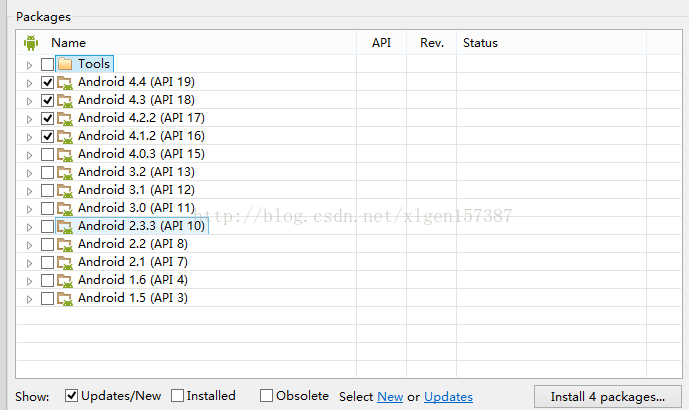Expand the Android 4.2.2 (API 17) node
This screenshot has width=689, height=410.
(x=29, y=119)
